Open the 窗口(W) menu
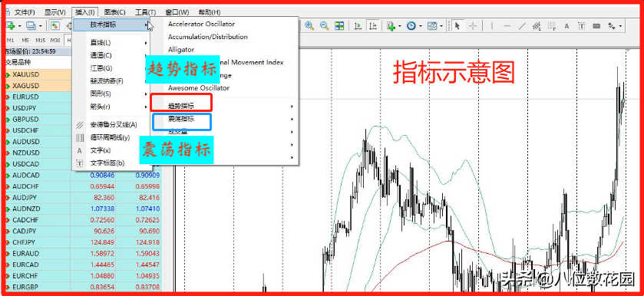644x296 pixels. click(x=177, y=12)
